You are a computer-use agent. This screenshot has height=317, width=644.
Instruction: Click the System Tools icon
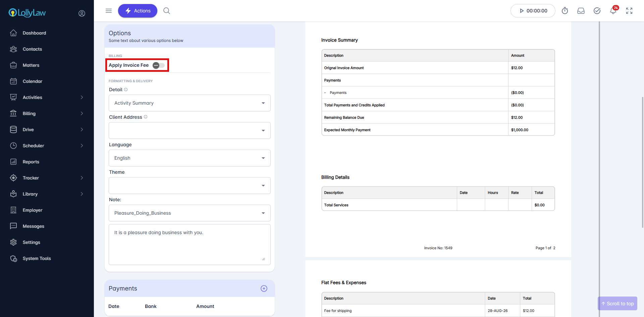(x=13, y=258)
